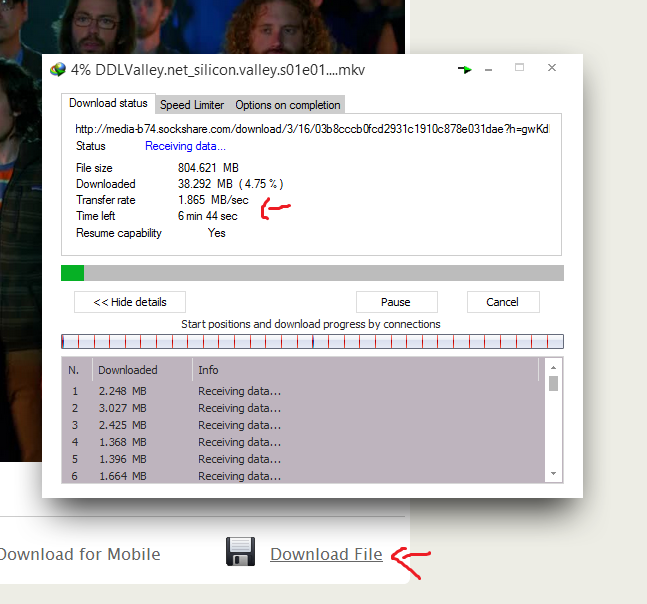Viewport: 647px width, 604px height.
Task: Click the green arrow icon in title bar
Action: (465, 69)
